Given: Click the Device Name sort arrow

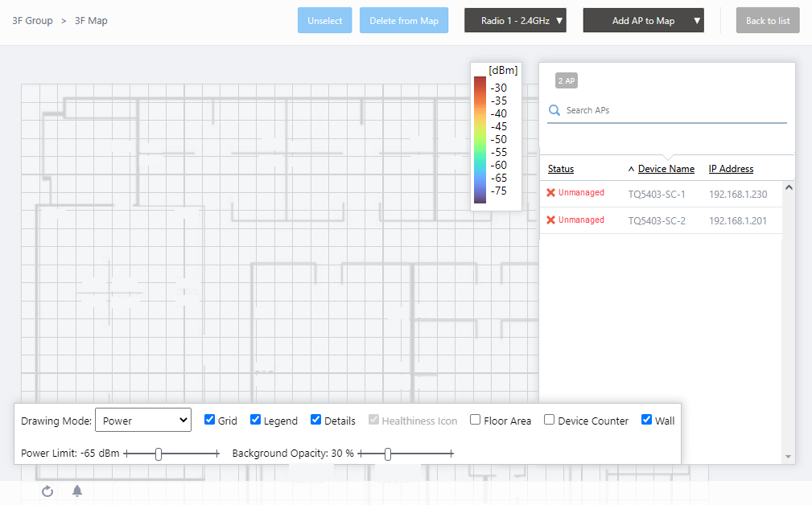Looking at the screenshot, I should (x=632, y=169).
